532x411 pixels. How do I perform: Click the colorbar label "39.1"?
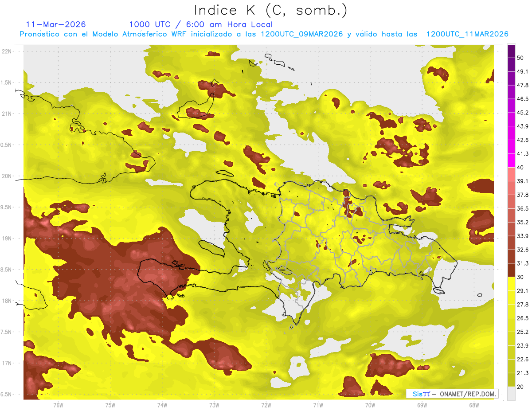click(523, 181)
